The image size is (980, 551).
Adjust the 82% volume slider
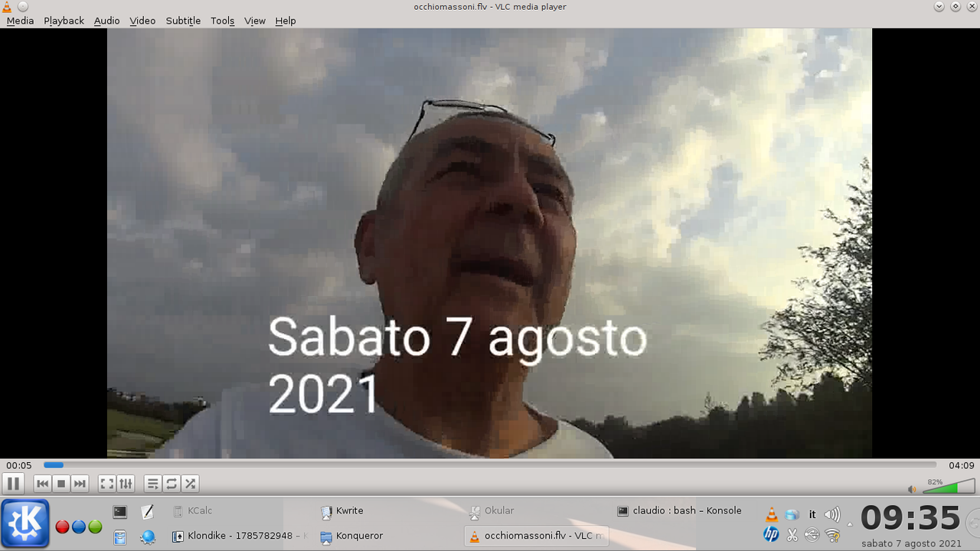(949, 487)
